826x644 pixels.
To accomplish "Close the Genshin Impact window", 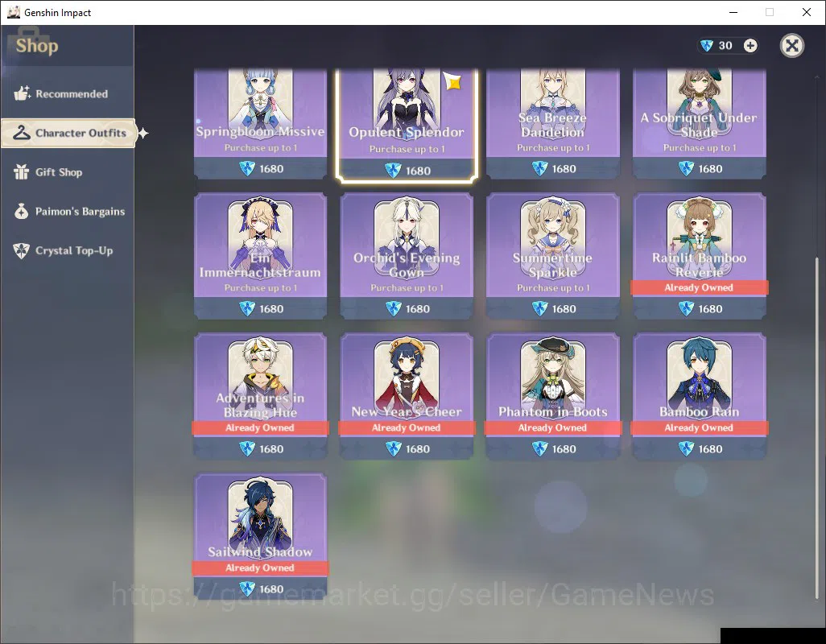I will (x=807, y=12).
